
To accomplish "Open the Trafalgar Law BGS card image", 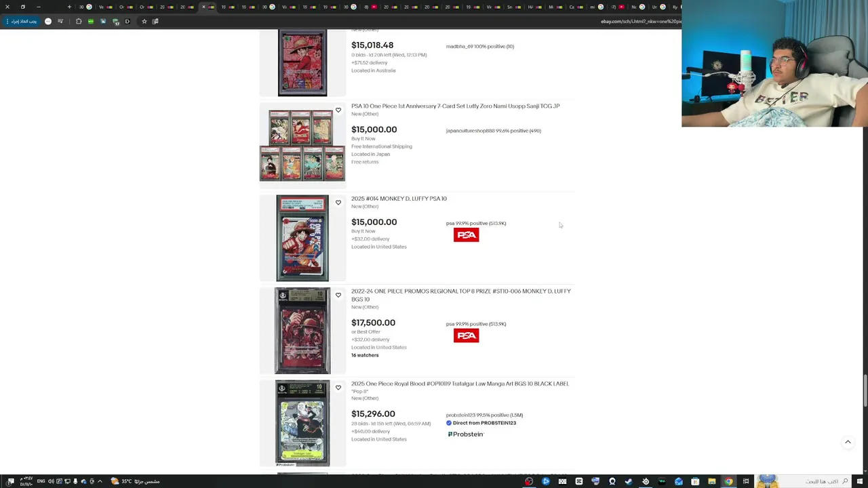I will coord(302,423).
